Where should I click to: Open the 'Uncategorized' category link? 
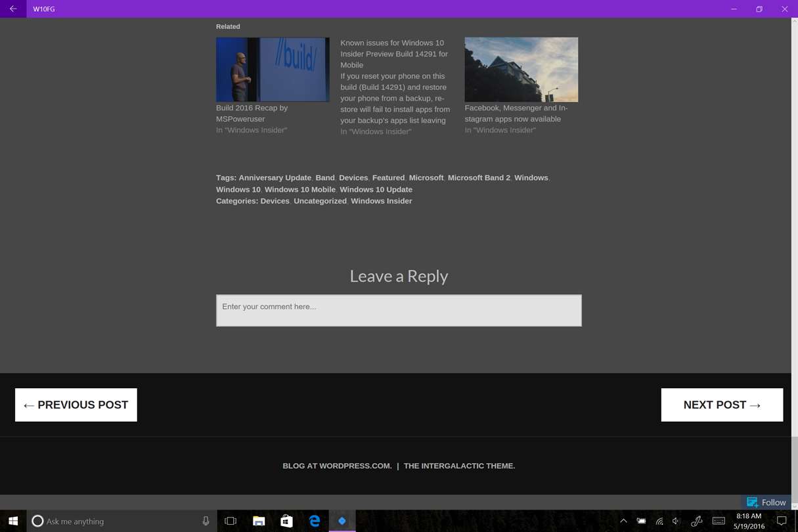(320, 201)
